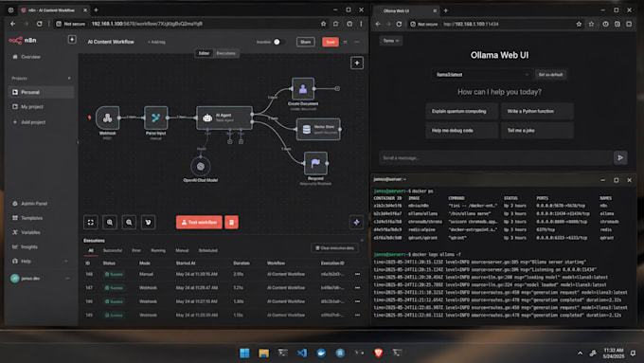Click the Test workflow button

click(x=199, y=223)
